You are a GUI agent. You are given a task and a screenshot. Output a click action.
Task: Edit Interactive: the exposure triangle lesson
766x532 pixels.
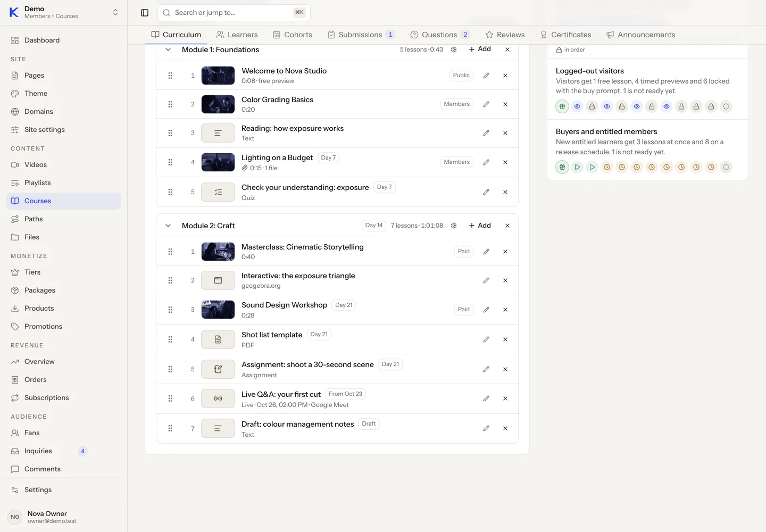point(486,280)
